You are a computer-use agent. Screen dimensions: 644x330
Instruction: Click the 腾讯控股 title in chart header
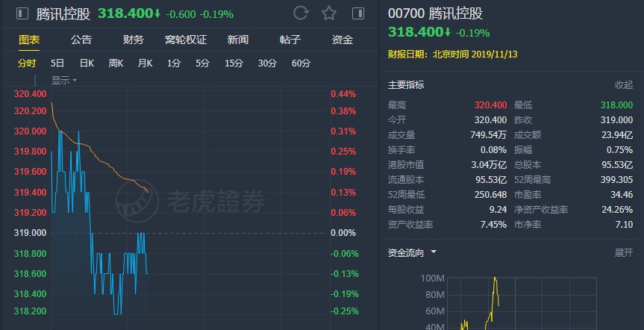click(x=63, y=14)
